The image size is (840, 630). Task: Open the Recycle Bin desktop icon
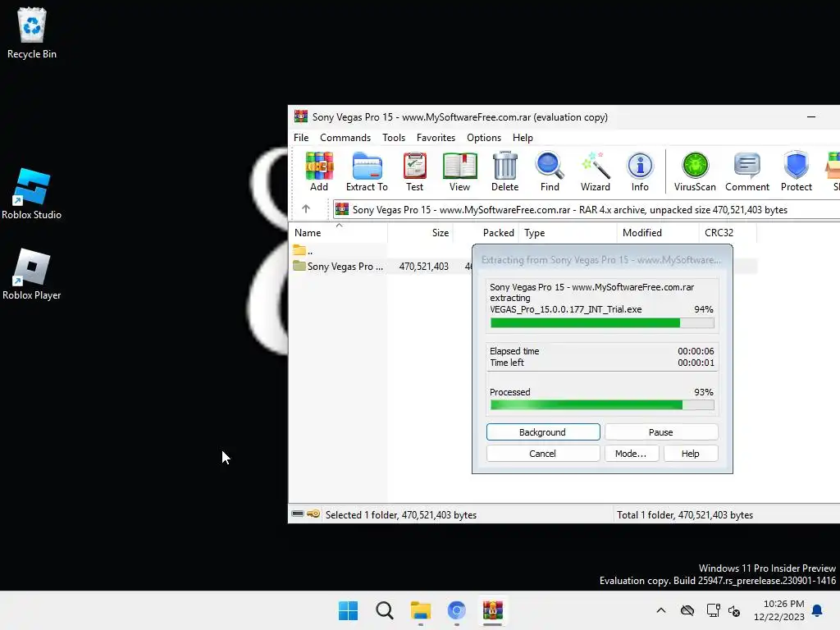[x=32, y=33]
